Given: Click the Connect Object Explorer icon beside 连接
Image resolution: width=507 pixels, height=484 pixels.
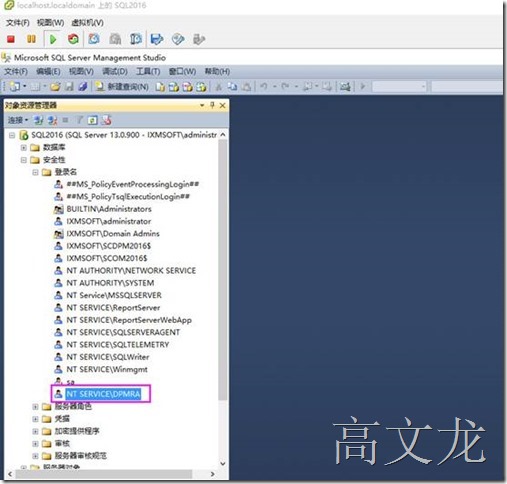Looking at the screenshot, I should pos(39,120).
